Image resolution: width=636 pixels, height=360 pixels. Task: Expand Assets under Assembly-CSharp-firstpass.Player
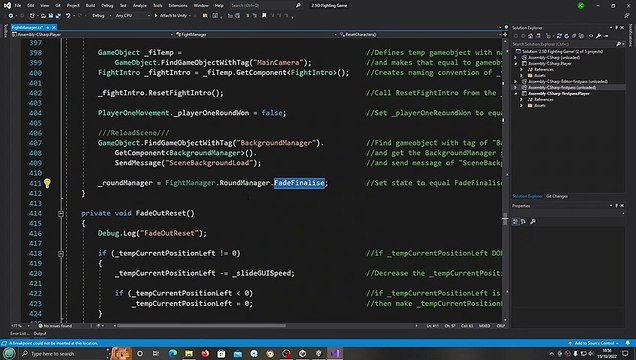click(522, 105)
